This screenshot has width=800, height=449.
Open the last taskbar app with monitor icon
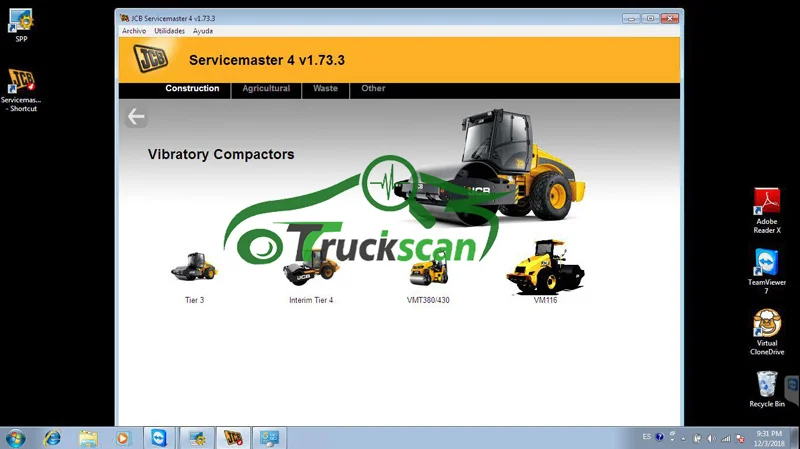pyautogui.click(x=269, y=438)
